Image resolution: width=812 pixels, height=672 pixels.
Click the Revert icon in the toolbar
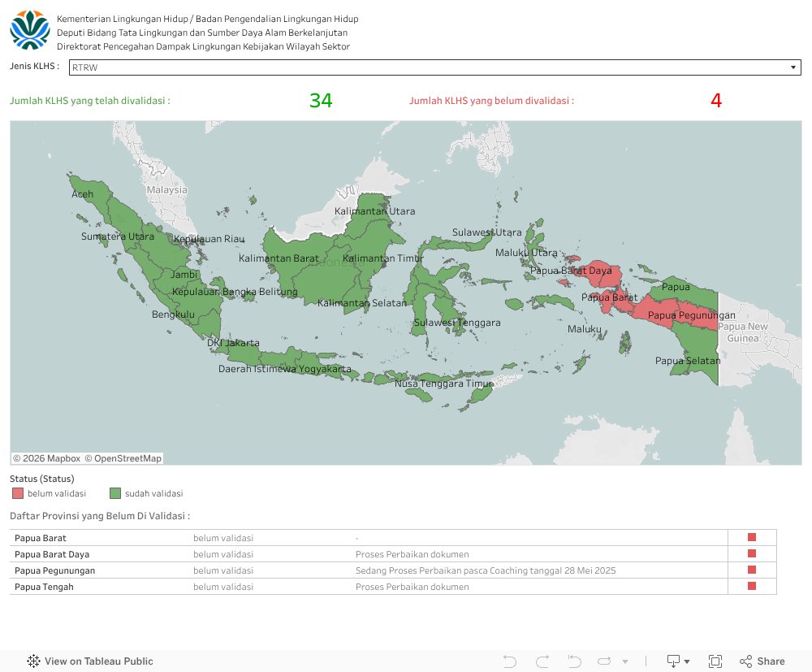(574, 661)
